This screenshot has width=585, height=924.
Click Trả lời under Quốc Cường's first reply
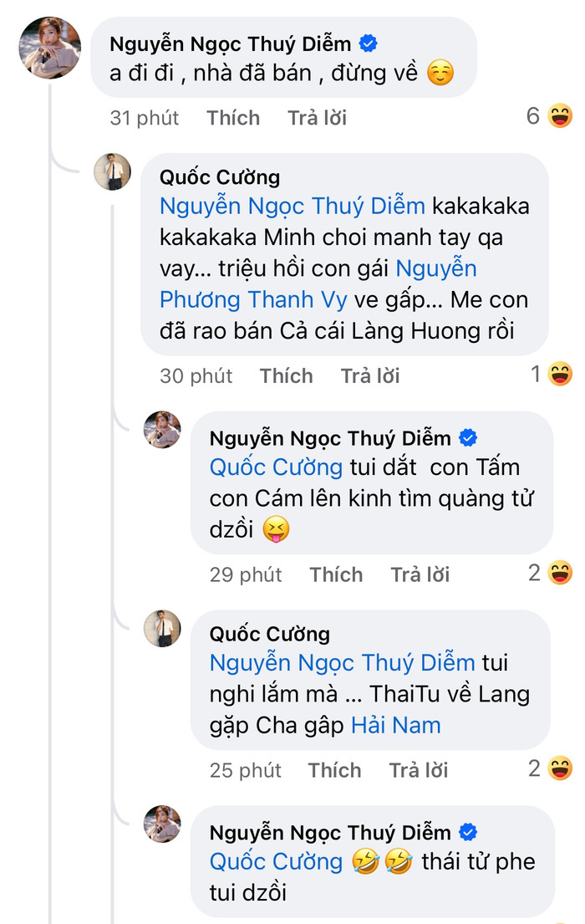click(x=369, y=375)
